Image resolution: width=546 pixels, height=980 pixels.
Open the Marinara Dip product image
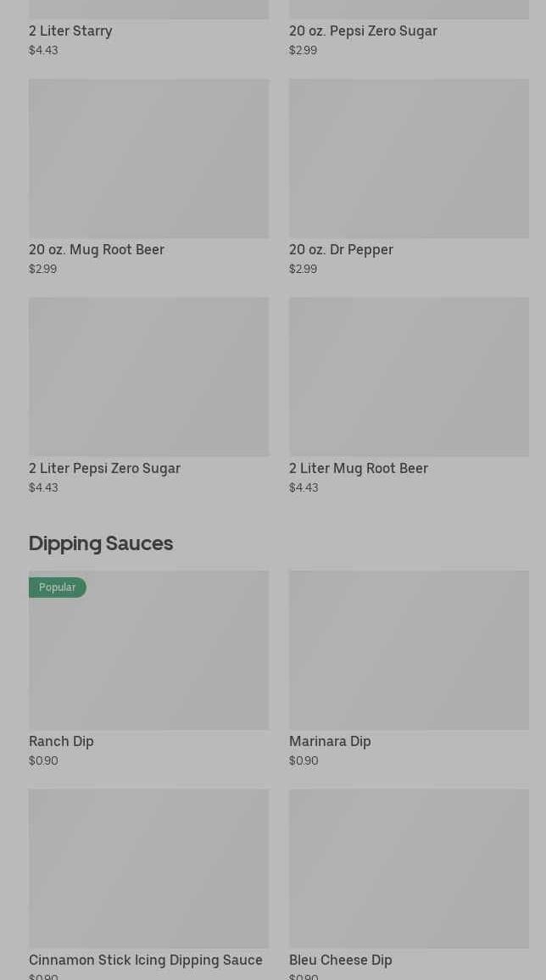409,650
